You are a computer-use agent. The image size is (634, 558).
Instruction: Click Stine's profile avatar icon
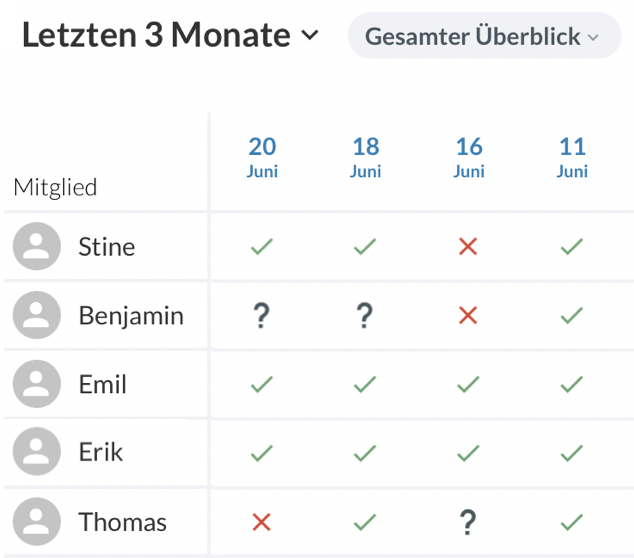pos(37,247)
